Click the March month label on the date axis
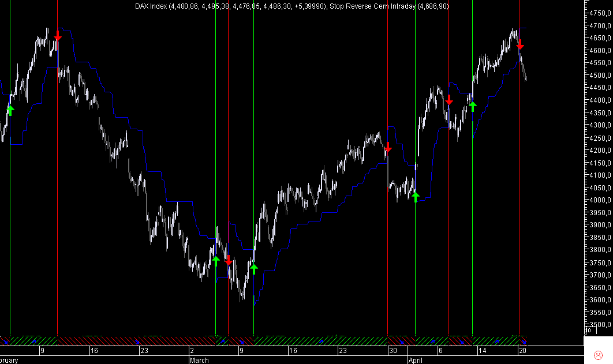Screen dimensions: 613x364 click(199, 360)
